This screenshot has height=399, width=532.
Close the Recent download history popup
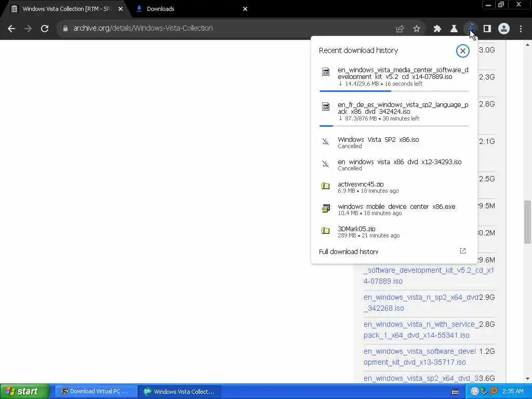click(462, 51)
